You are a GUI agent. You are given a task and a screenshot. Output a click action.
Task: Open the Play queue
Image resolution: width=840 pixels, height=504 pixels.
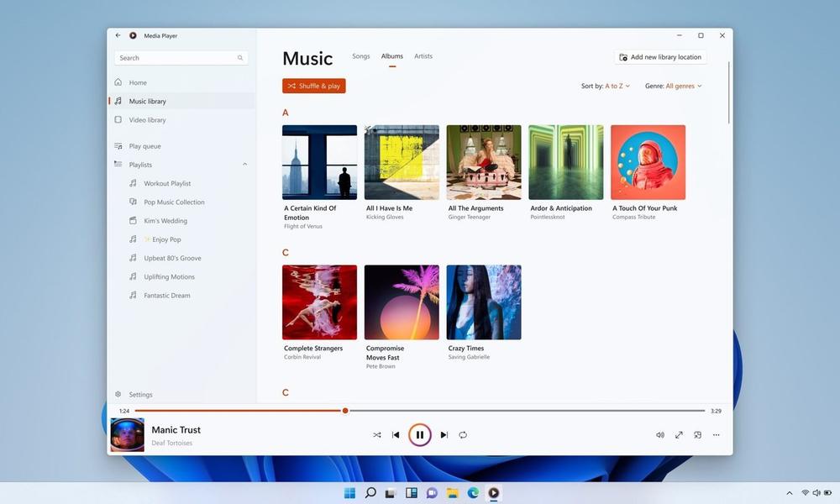[x=181, y=146]
